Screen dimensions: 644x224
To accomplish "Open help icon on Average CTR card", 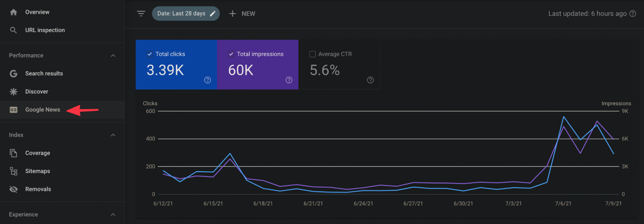I will 370,80.
